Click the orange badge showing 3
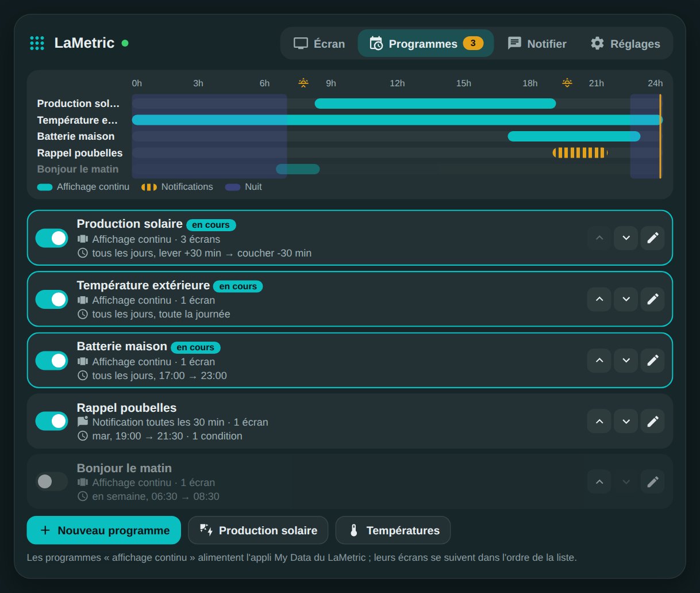Screen dimensions: 700x593 473,43
